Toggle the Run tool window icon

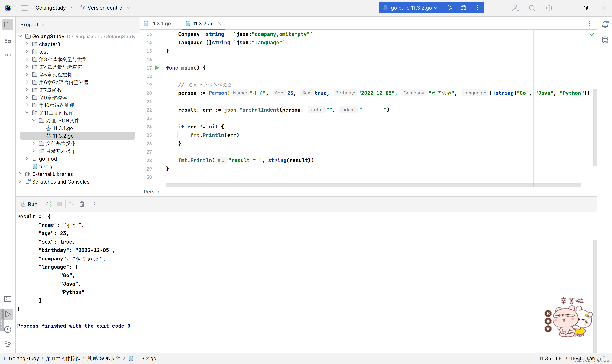coord(8,314)
